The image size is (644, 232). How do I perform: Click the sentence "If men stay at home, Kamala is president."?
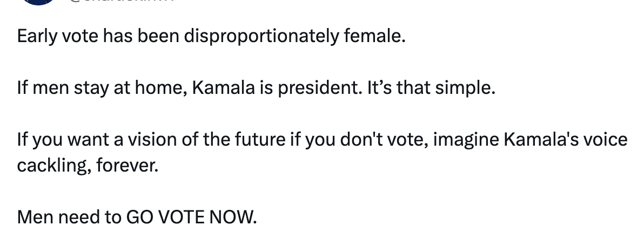[x=189, y=88]
